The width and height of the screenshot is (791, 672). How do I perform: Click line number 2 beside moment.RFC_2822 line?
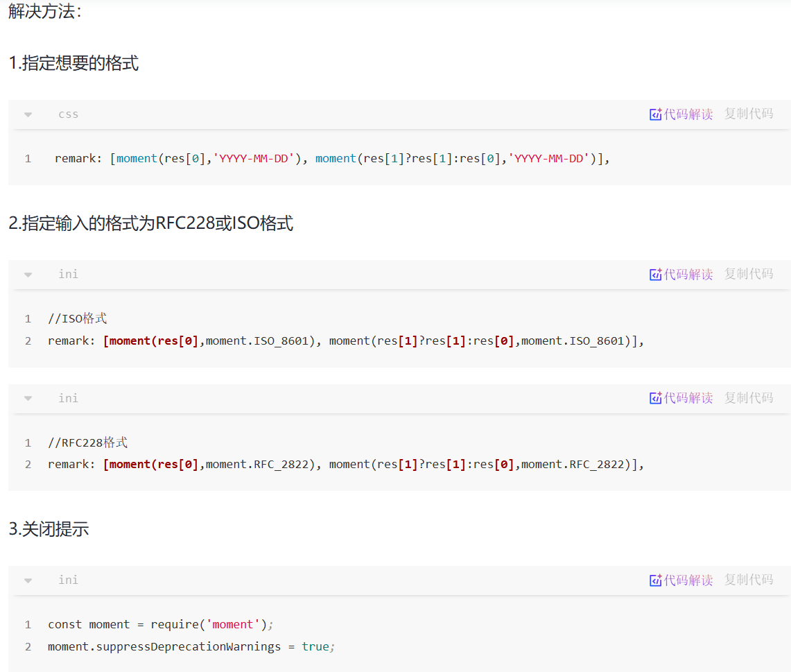tap(28, 464)
